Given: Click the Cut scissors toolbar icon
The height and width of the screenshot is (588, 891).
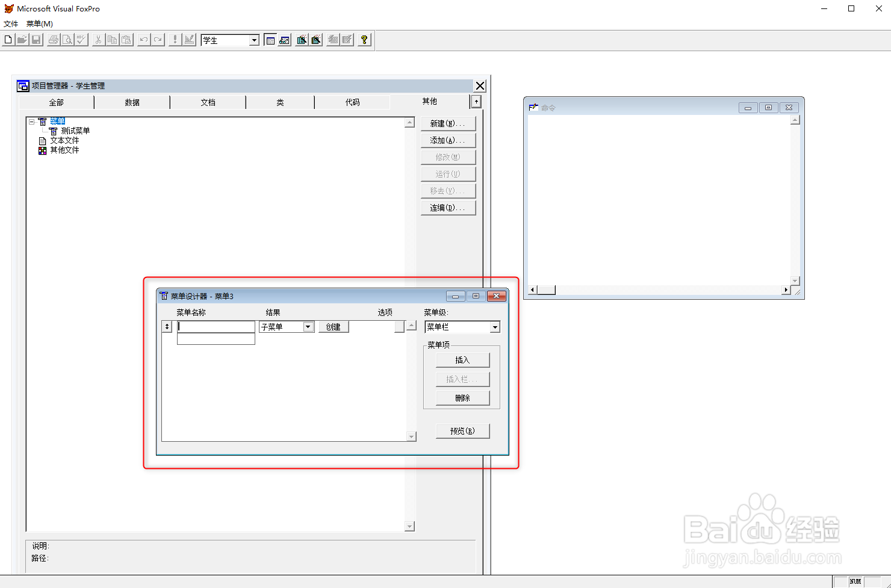Looking at the screenshot, I should click(x=98, y=40).
